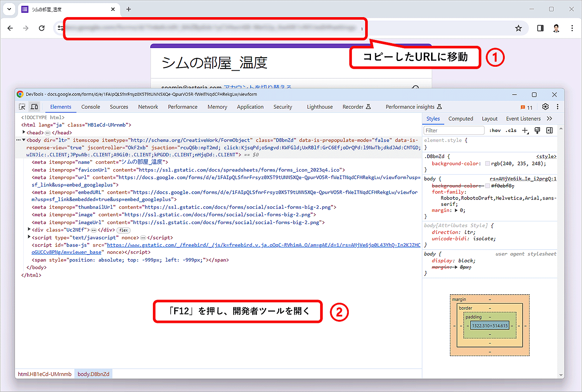Collapse the body element node

click(24, 140)
